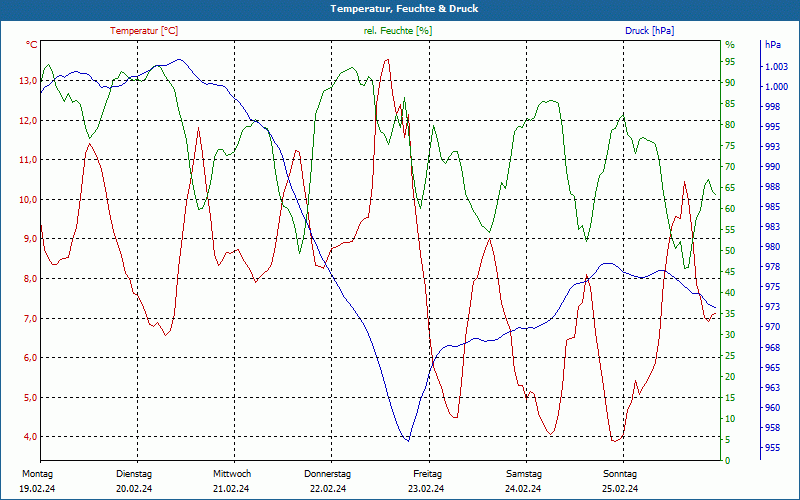Screen dimensions: 800x500
Task: Click the Druck [hPa] legend label
Action: tap(649, 31)
